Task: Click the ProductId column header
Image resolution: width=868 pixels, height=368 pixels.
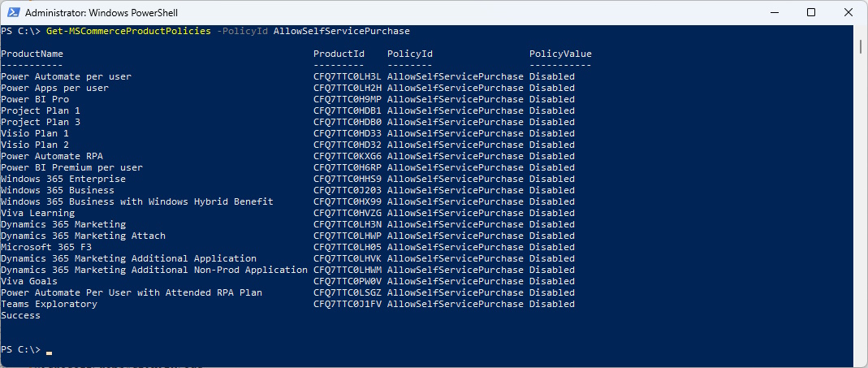Action: tap(339, 54)
